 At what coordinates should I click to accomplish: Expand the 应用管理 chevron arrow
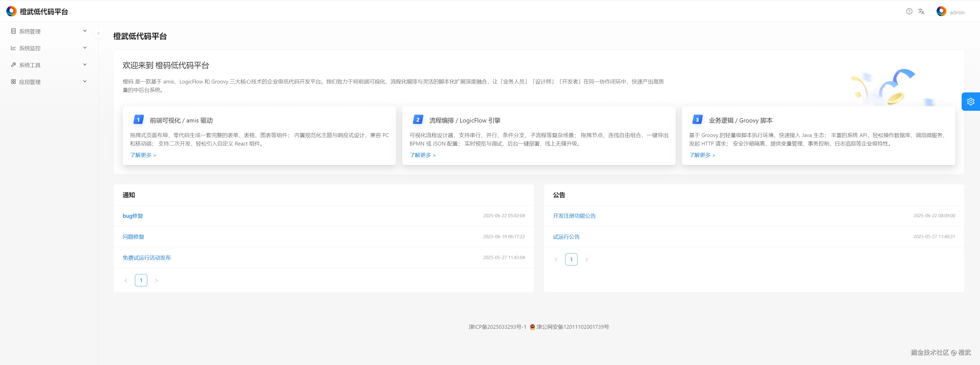click(85, 81)
